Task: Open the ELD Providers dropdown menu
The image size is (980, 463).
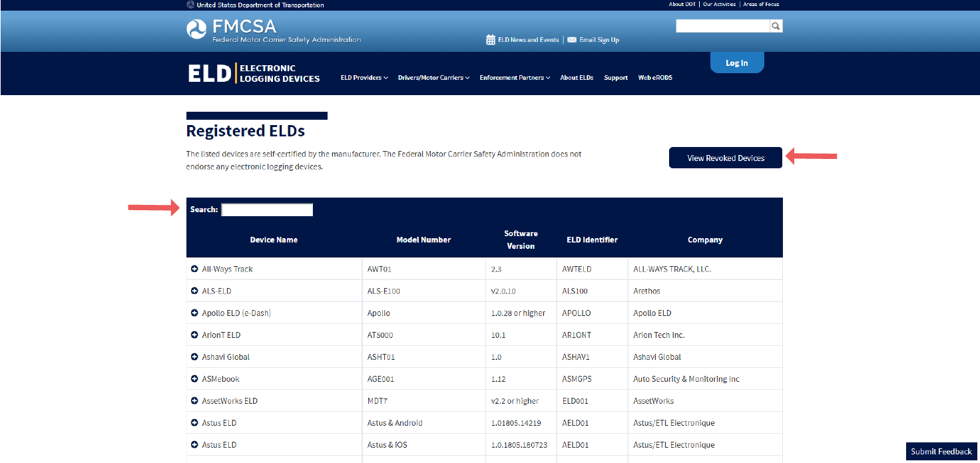Action: pyautogui.click(x=364, y=78)
